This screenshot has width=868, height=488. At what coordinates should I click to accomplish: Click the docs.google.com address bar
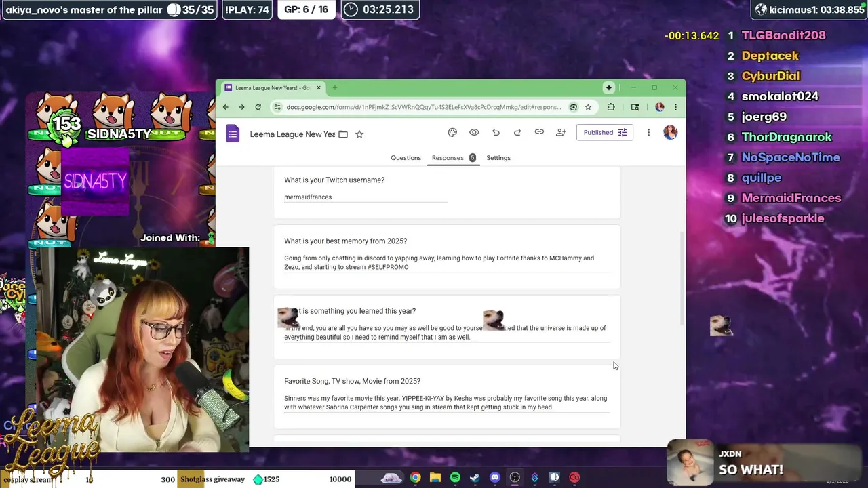[423, 107]
